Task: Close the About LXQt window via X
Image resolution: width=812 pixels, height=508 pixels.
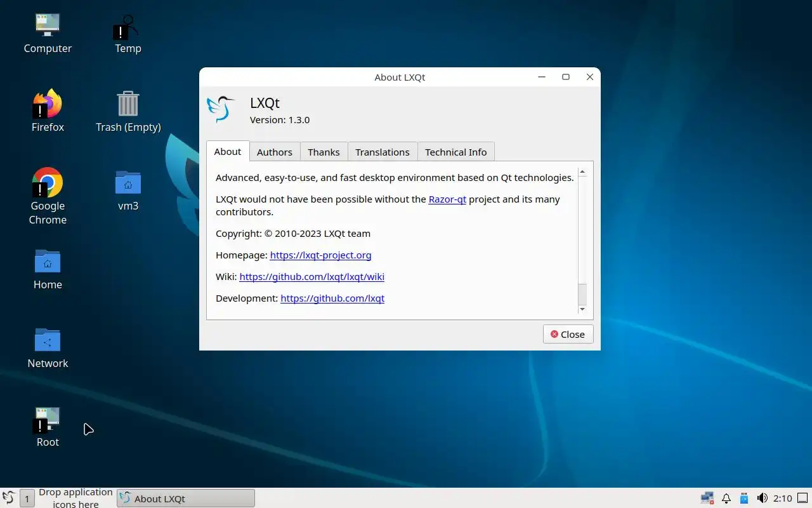Action: 590,77
